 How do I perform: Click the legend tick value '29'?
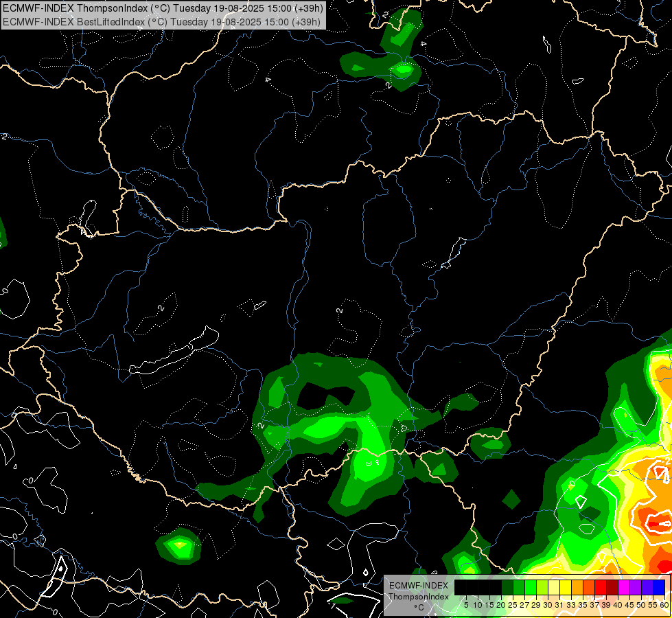click(x=536, y=605)
